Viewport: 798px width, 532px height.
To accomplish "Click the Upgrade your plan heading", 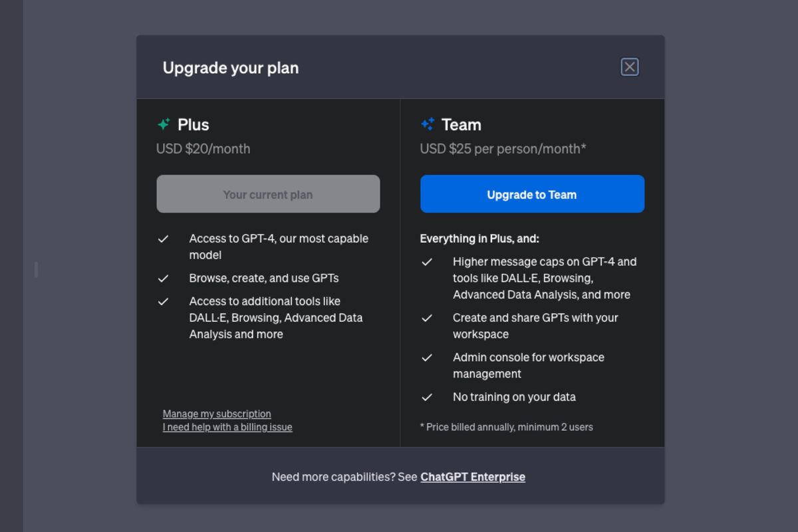I will tap(231, 68).
